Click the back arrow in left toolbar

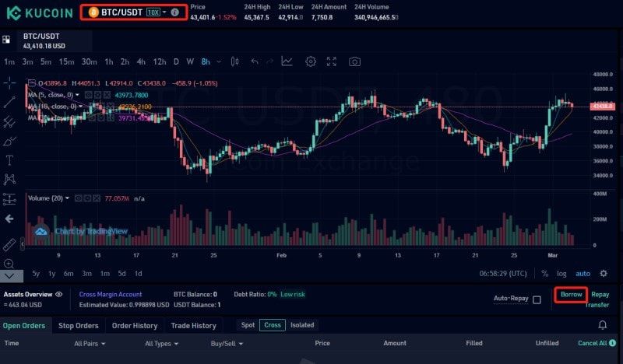pyautogui.click(x=9, y=219)
